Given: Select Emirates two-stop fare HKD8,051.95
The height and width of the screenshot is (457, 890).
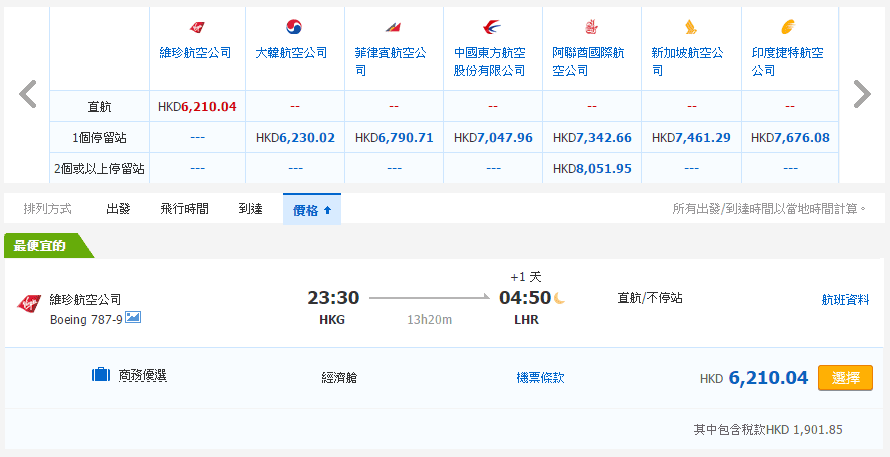Looking at the screenshot, I should pos(591,169).
